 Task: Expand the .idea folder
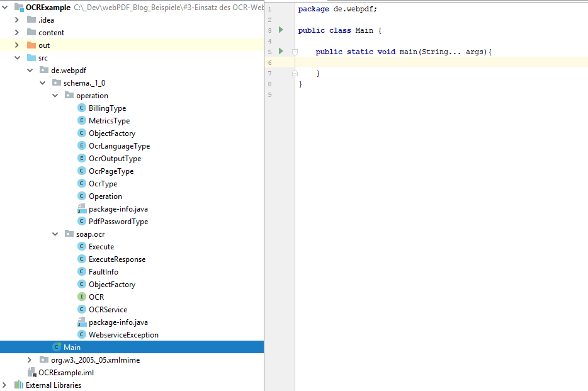click(x=17, y=20)
